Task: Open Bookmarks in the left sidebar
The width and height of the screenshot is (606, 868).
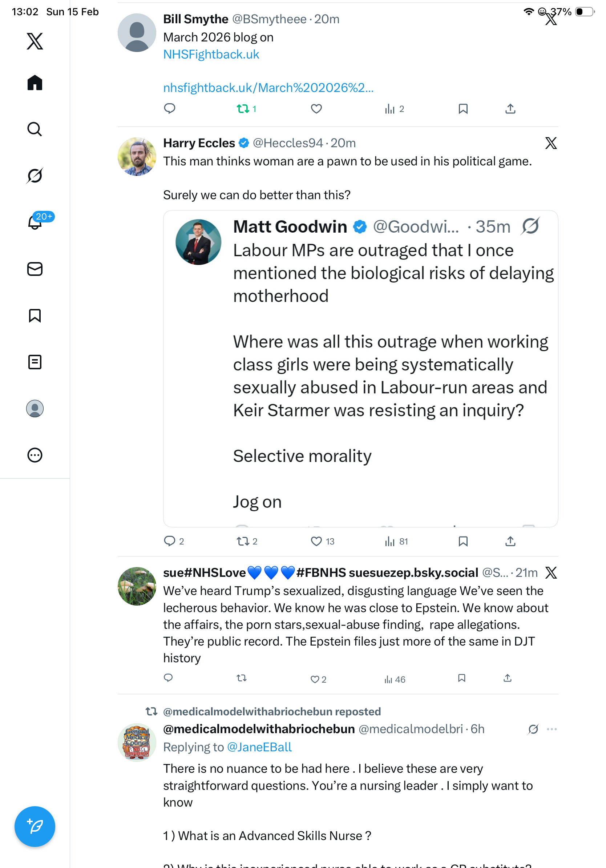Action: click(x=35, y=315)
